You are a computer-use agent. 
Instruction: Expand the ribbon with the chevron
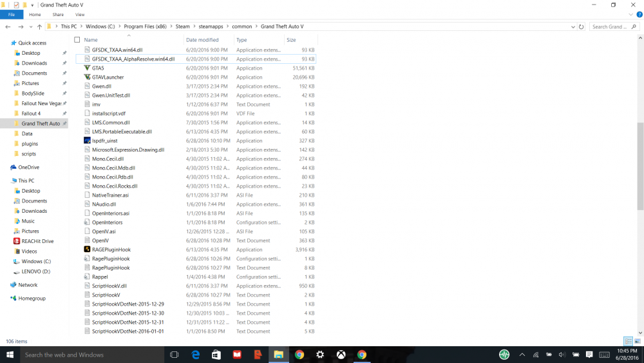[x=631, y=14]
